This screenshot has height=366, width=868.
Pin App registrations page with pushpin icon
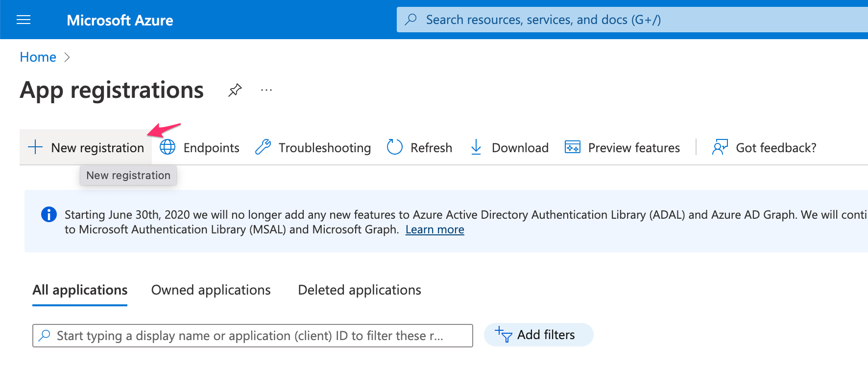tap(235, 90)
